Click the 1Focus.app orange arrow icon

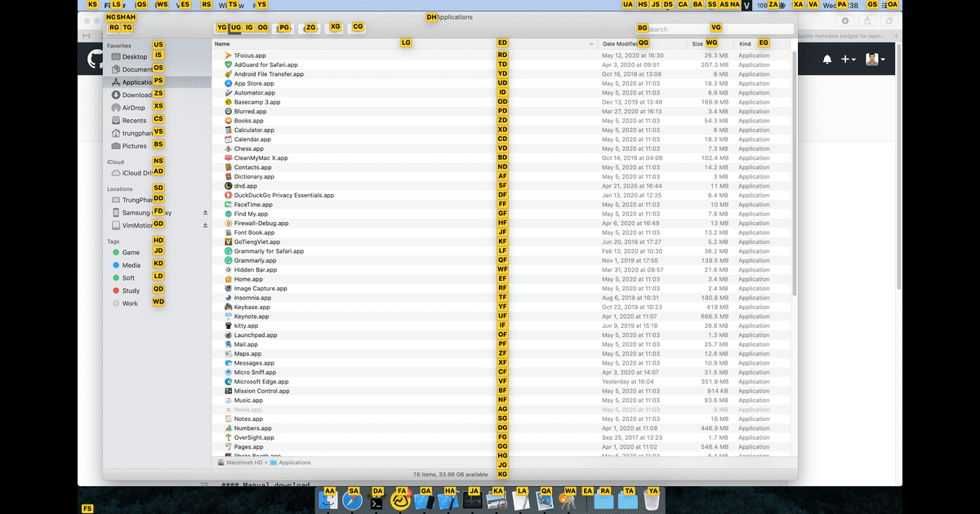point(228,55)
